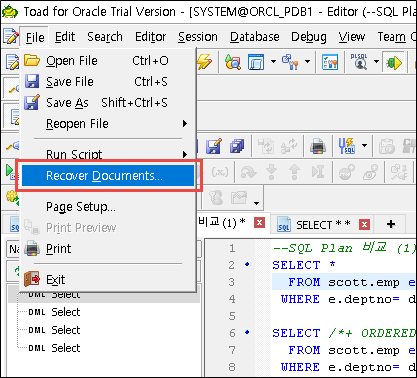Click the breakpoint dot on line 2 gutter

click(247, 264)
